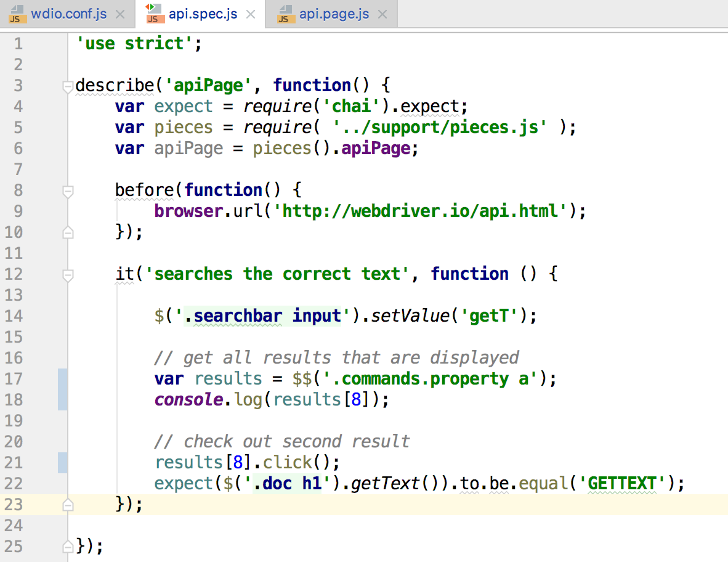The width and height of the screenshot is (728, 562).
Task: Click the JS file icon on api.page.js tab
Action: pos(286,14)
